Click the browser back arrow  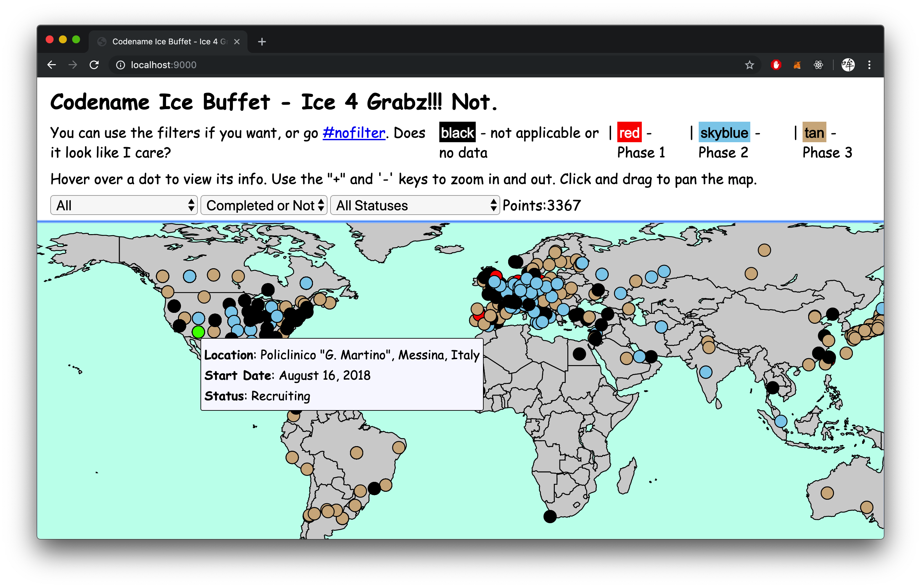[x=52, y=65]
